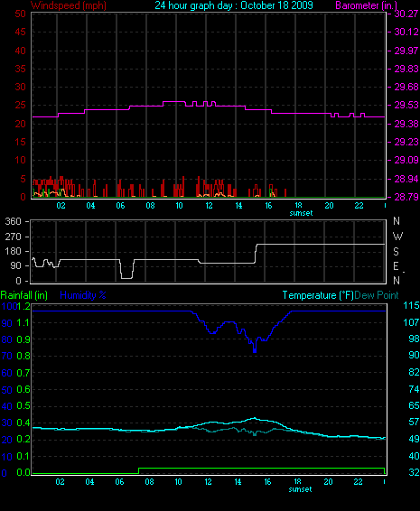Click the Barometer (in.) axis label
Viewport: 420px width, 511px height.
coord(366,5)
